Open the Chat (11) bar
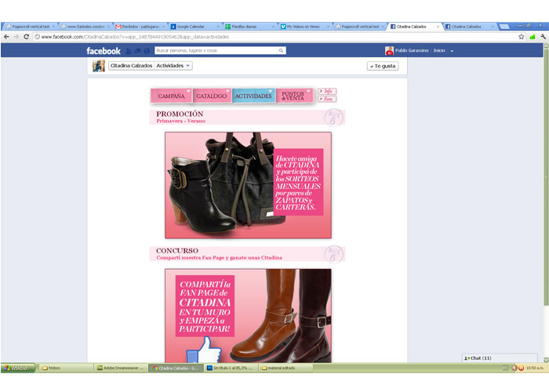 pyautogui.click(x=500, y=358)
